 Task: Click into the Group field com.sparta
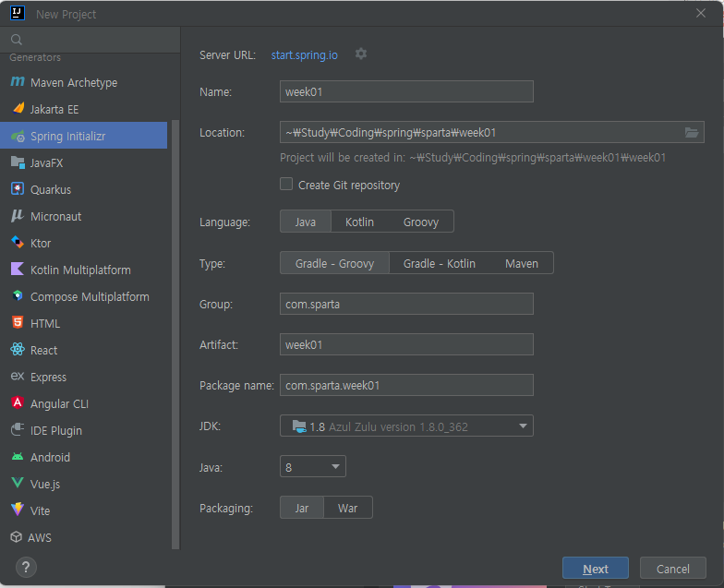(406, 305)
